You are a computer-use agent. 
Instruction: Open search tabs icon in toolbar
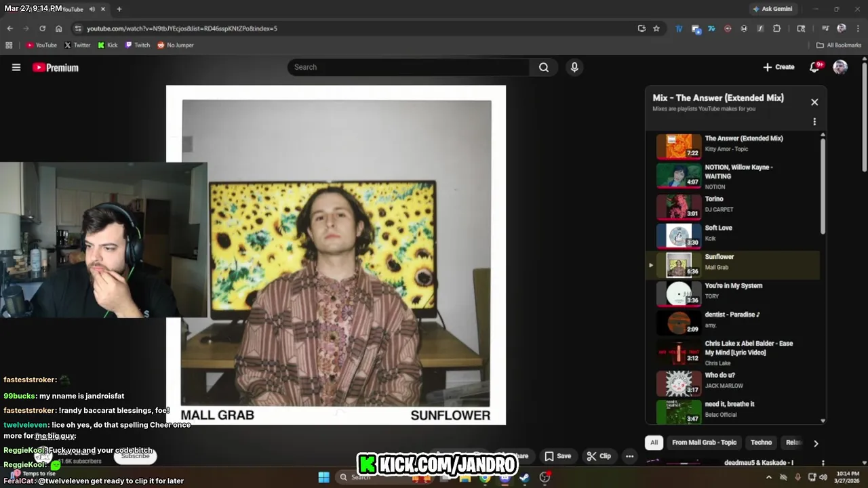point(801,28)
